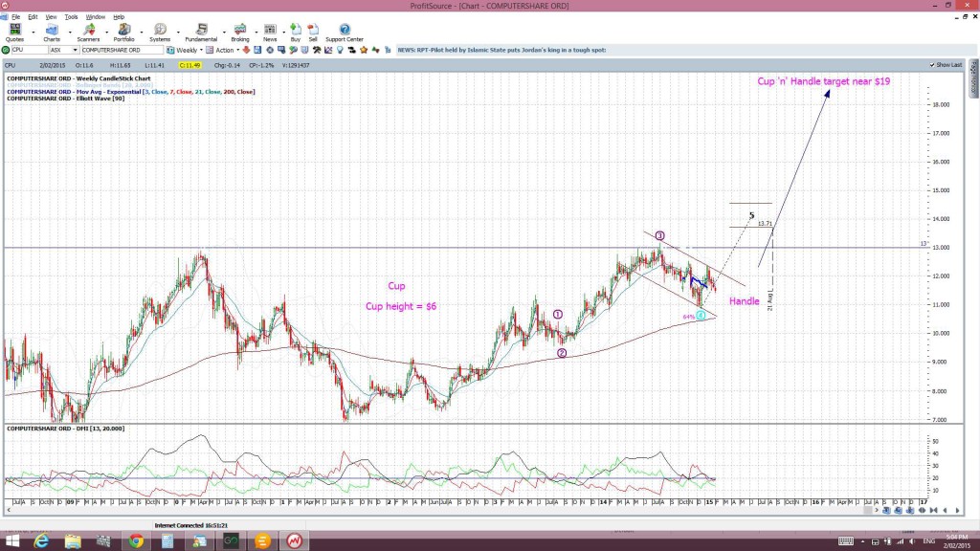Open the Support Center help icon
The height and width of the screenshot is (551, 980).
click(345, 33)
